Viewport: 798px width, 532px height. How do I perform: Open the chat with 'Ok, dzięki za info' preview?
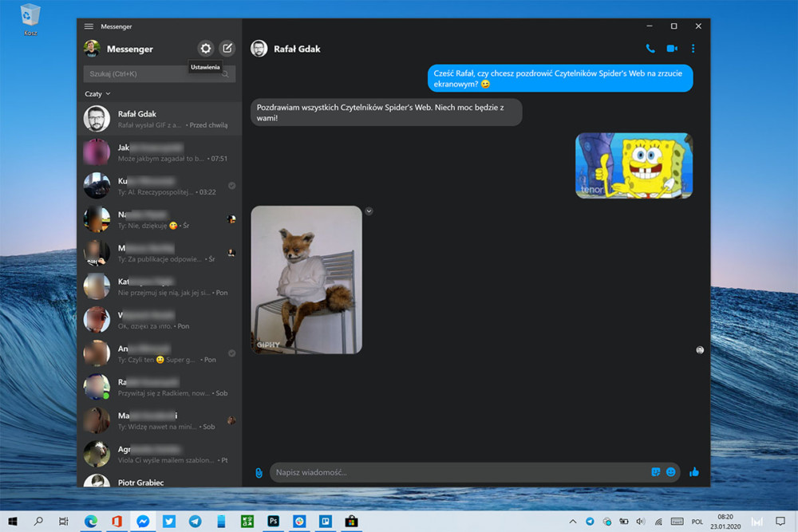[160, 321]
